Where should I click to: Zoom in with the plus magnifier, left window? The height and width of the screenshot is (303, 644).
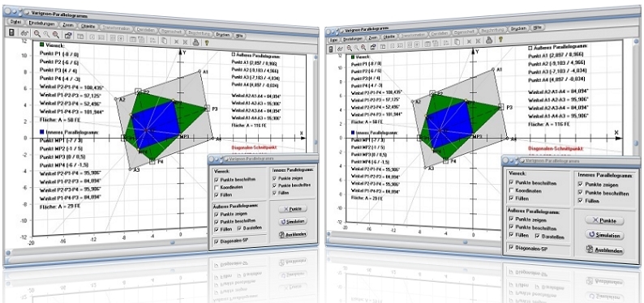37,33
